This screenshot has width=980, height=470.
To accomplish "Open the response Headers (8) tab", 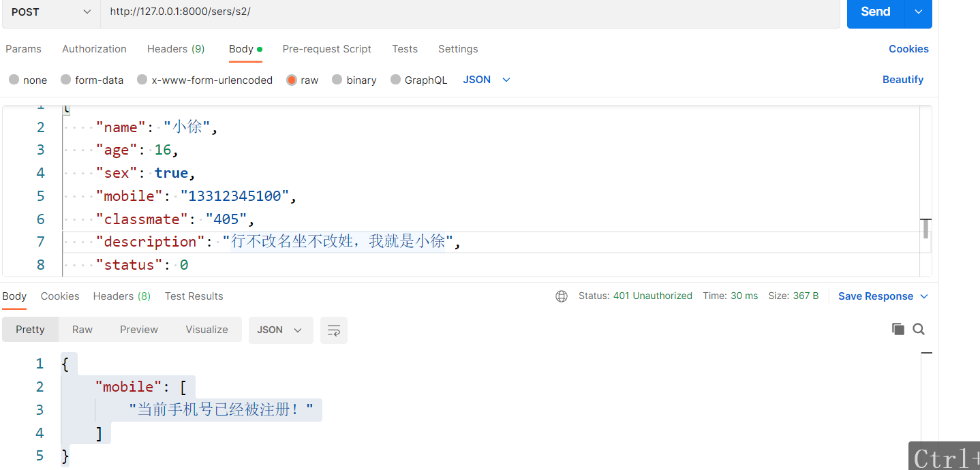I will (122, 296).
